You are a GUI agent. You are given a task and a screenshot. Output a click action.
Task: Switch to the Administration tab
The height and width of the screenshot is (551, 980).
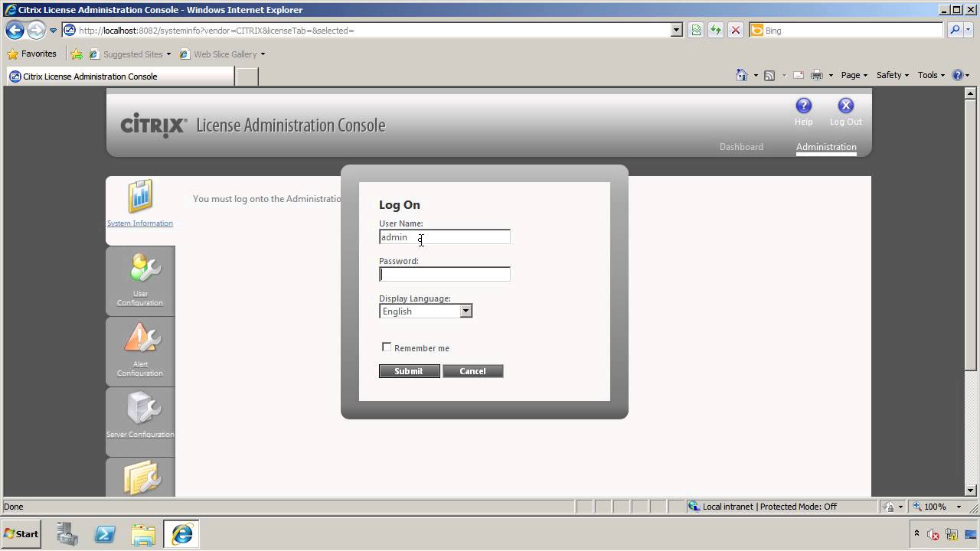pyautogui.click(x=826, y=147)
